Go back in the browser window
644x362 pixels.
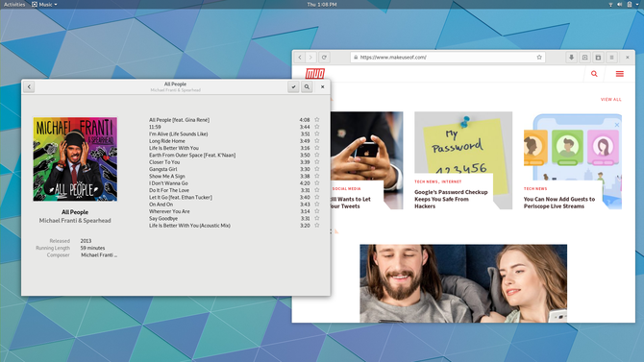(x=300, y=58)
